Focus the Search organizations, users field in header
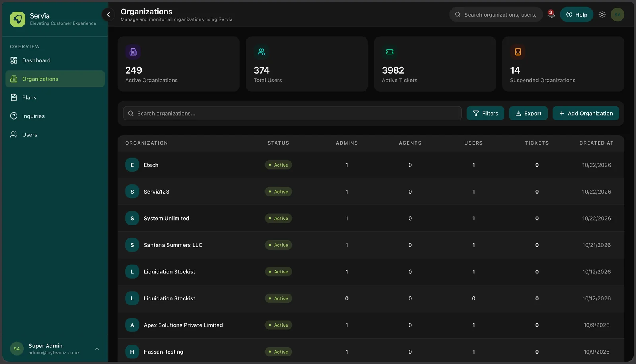636x364 pixels. point(496,15)
